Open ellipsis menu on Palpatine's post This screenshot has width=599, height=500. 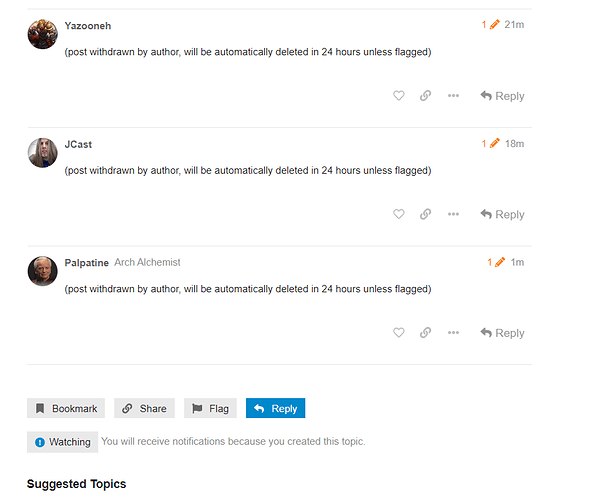(453, 332)
